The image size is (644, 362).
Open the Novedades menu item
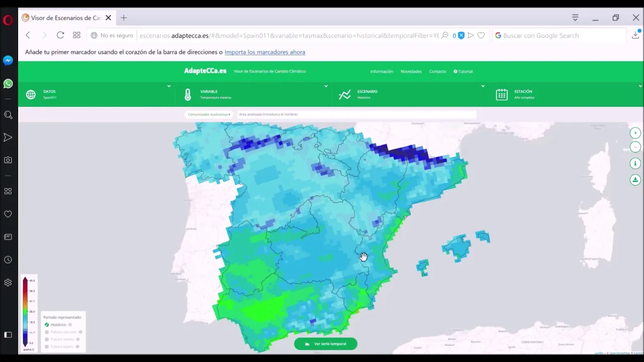tap(411, 71)
